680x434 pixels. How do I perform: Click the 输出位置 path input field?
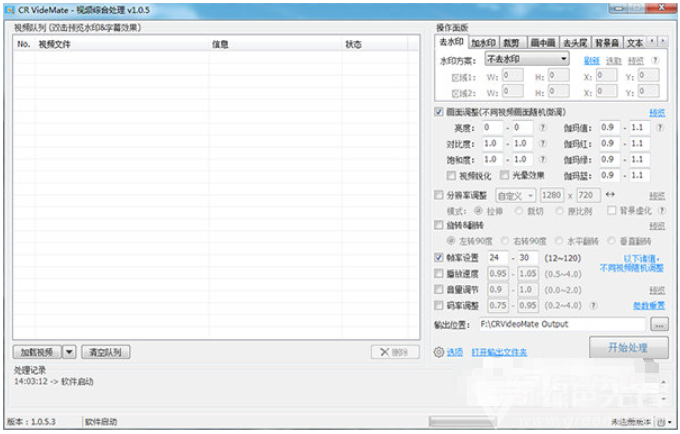(562, 324)
